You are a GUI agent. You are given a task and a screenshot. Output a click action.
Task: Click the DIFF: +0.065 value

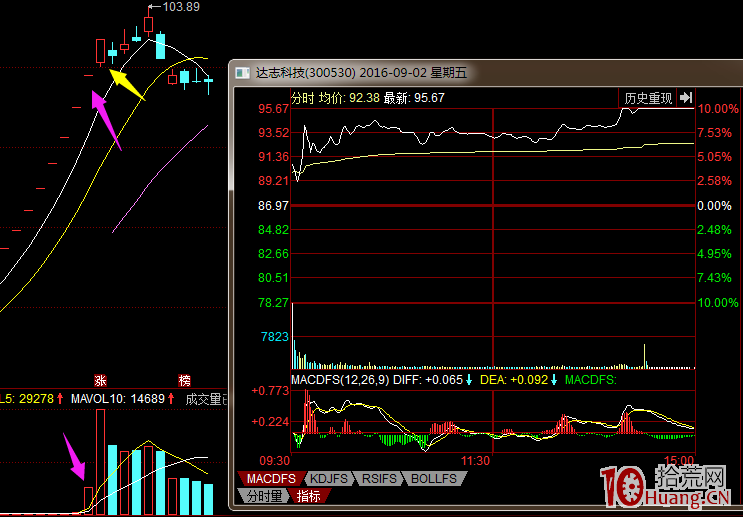click(428, 380)
